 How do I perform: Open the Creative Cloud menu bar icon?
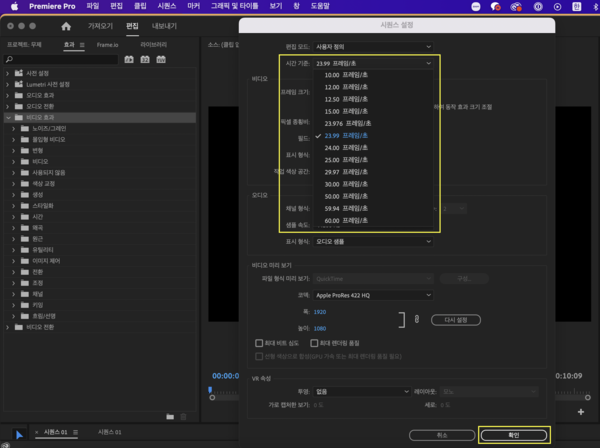516,7
